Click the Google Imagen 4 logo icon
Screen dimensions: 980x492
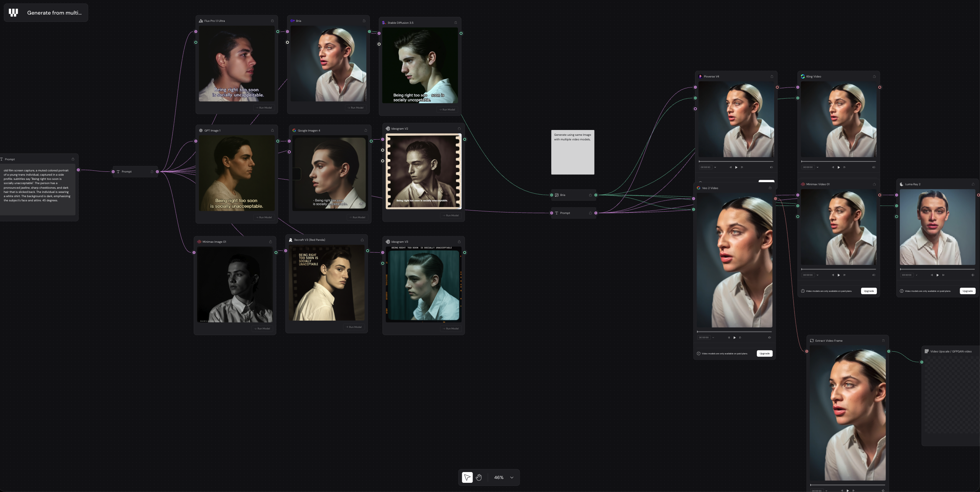tap(294, 130)
